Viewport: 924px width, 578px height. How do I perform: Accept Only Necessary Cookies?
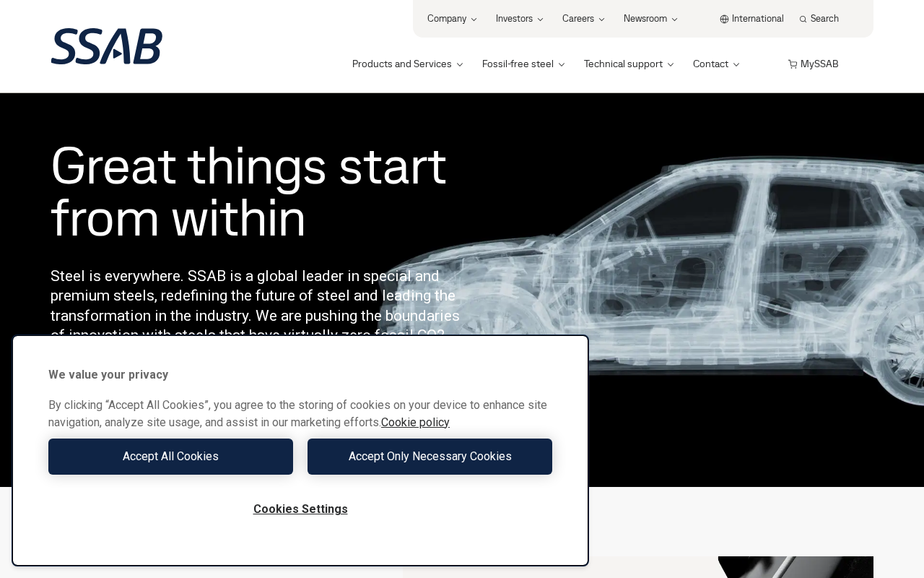click(x=430, y=457)
